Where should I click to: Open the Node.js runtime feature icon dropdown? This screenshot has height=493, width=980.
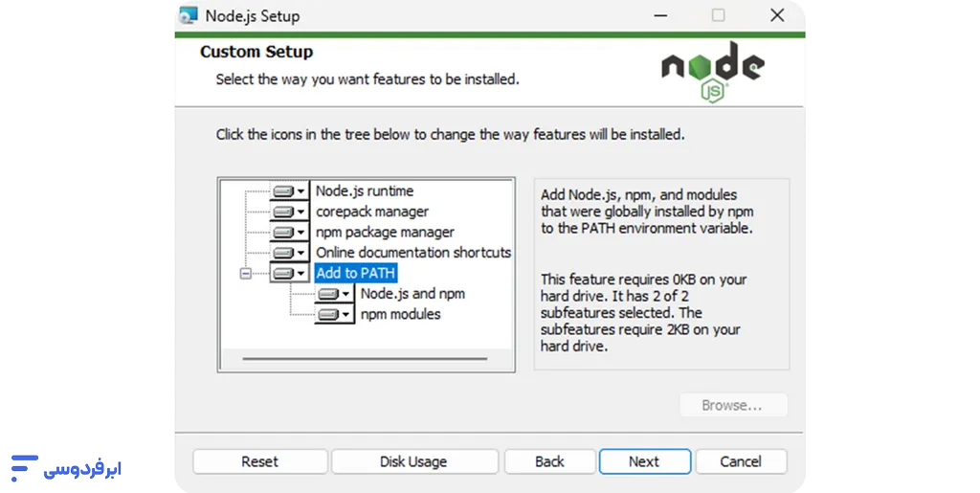coord(289,191)
